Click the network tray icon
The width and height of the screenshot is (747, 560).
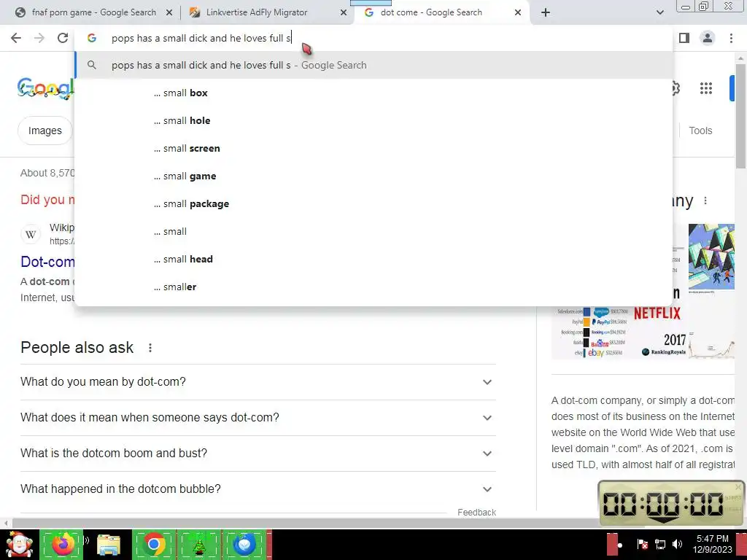659,544
